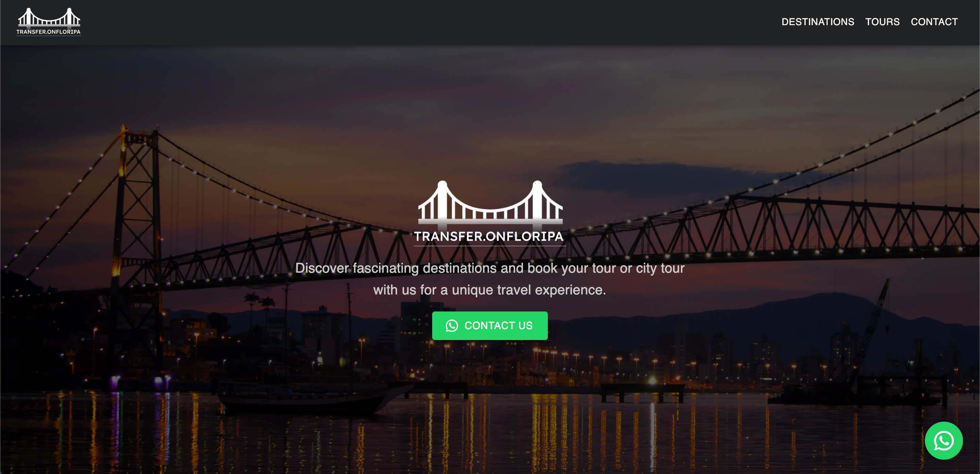Viewport: 980px width, 474px height.
Task: Click the TRANSFER.ONFLORIPA text under center logo
Action: coord(489,236)
